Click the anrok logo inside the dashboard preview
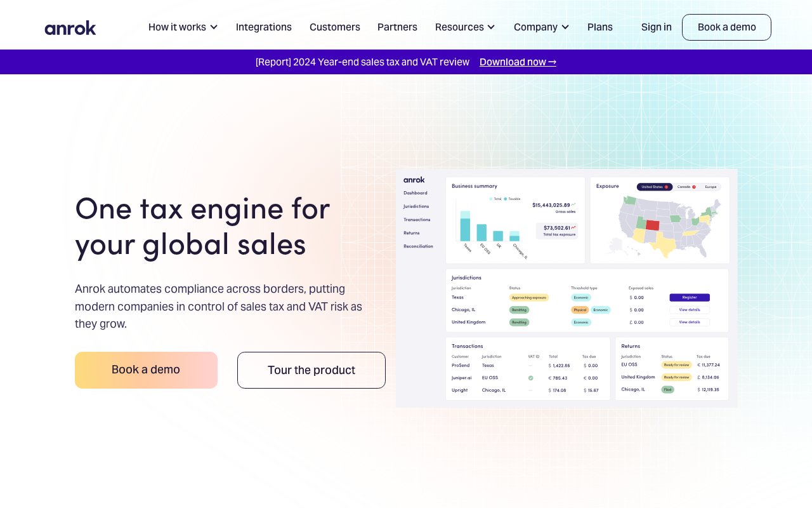The image size is (812, 508). pyautogui.click(x=414, y=180)
